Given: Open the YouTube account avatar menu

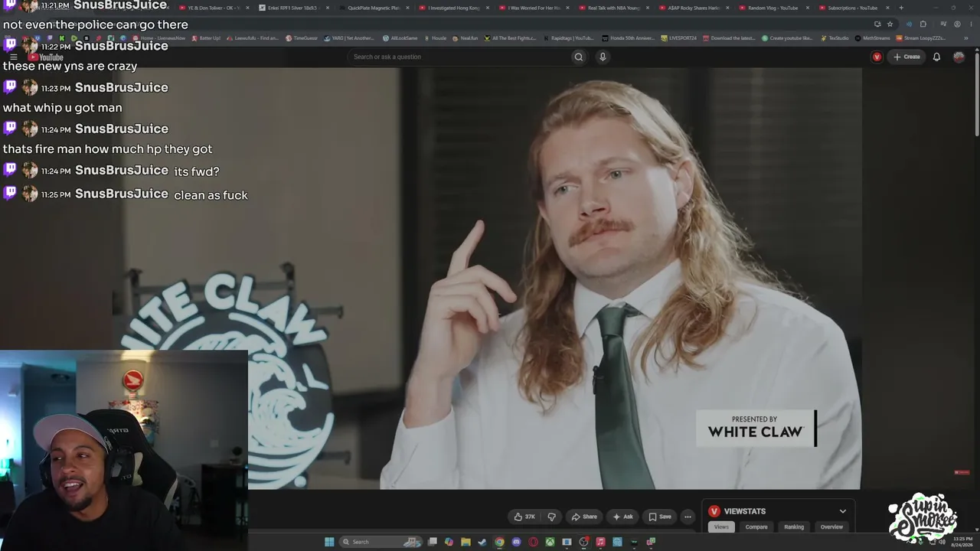Looking at the screenshot, I should point(959,57).
